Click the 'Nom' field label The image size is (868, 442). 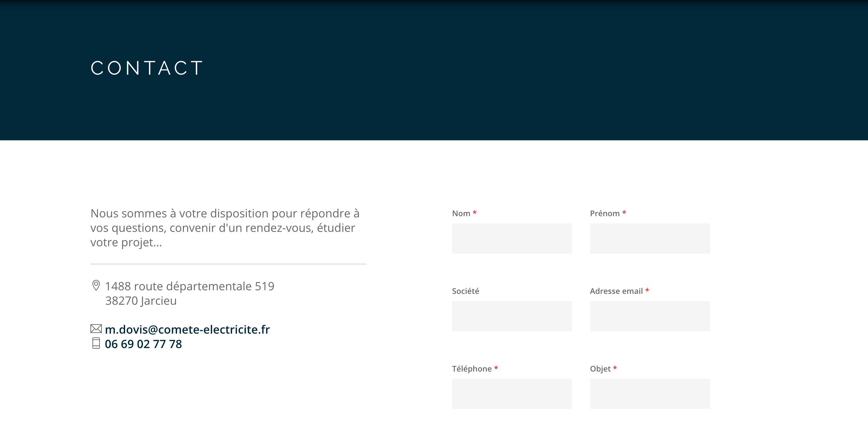[461, 213]
